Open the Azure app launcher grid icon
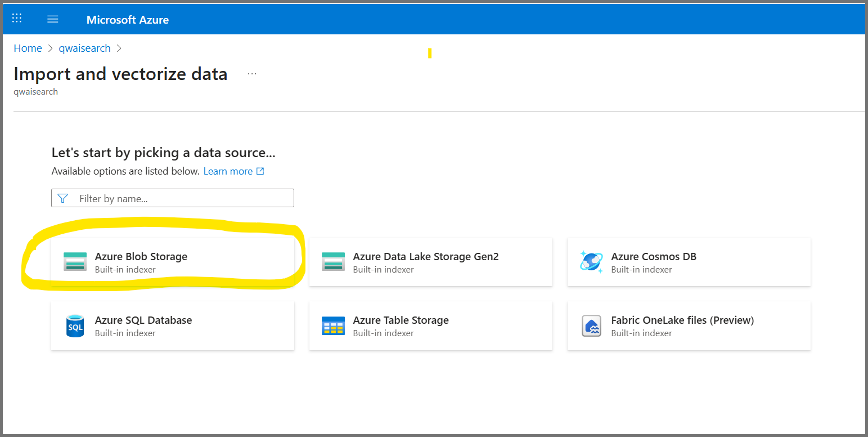 pos(17,19)
